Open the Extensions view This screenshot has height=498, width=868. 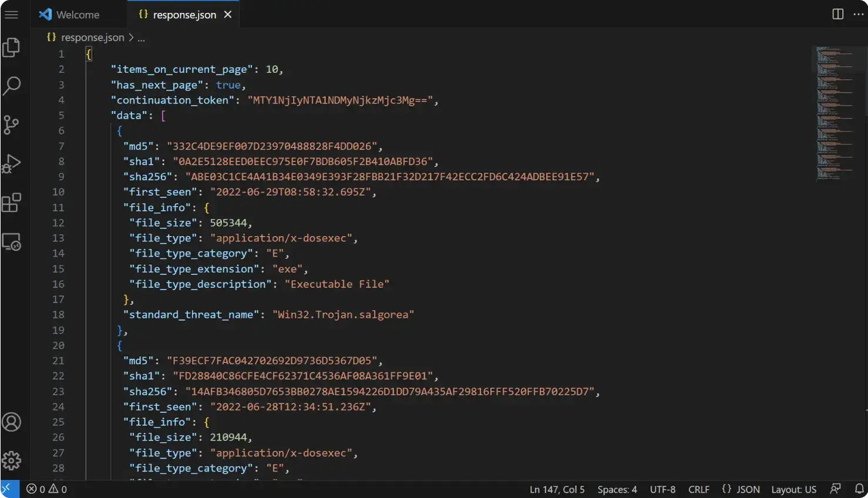click(x=11, y=203)
